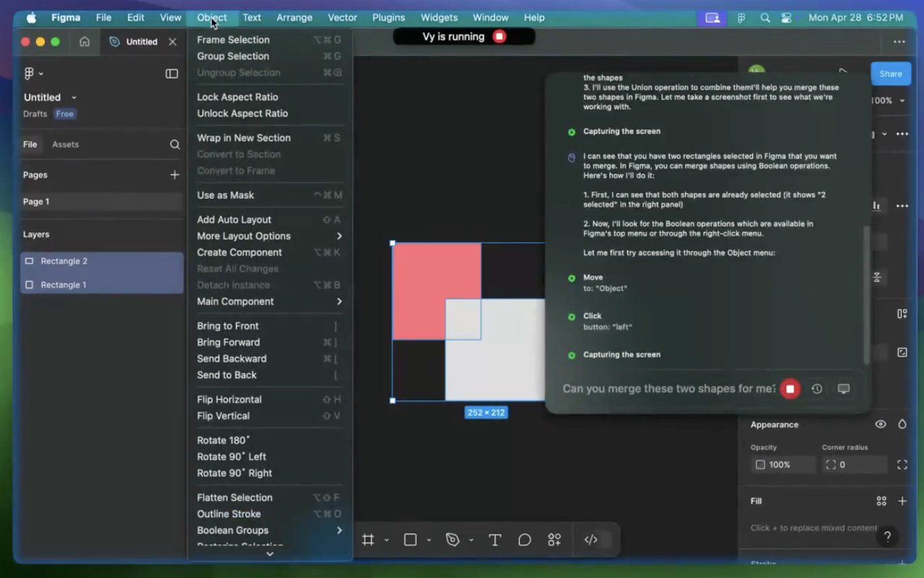Select the Text tool
This screenshot has height=578, width=924.
[495, 540]
